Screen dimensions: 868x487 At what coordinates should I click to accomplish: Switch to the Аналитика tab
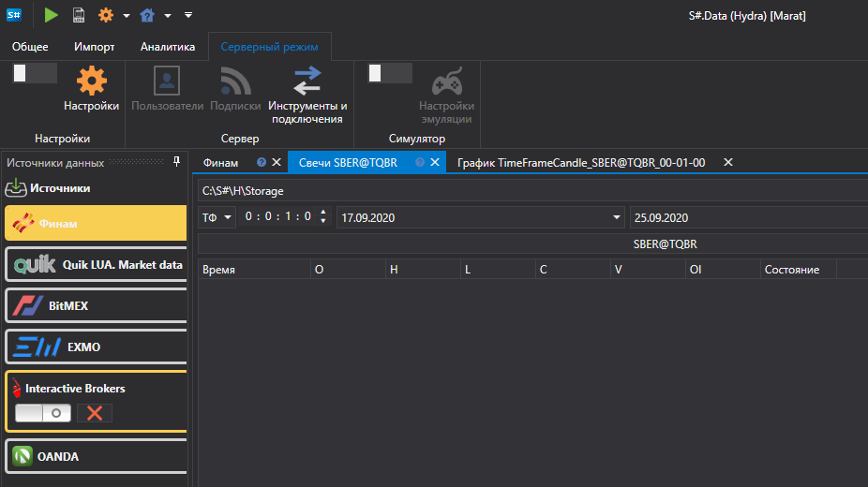(167, 47)
